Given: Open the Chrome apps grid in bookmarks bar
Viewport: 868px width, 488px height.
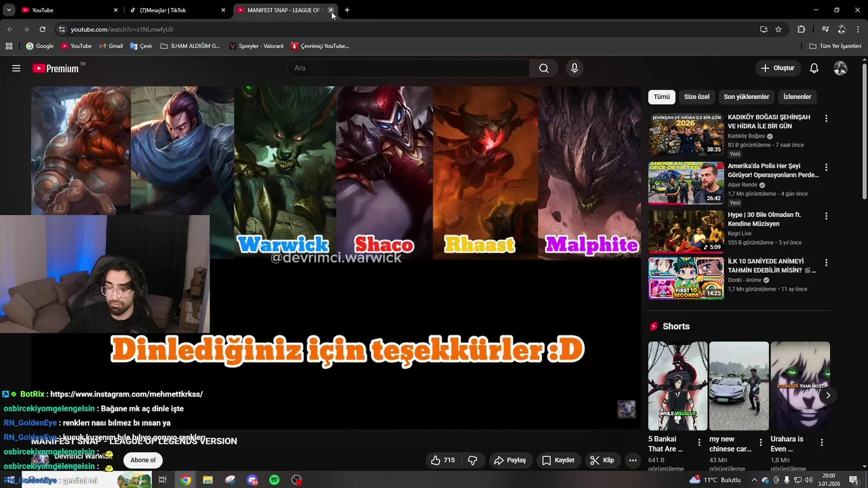Looking at the screenshot, I should 9,46.
